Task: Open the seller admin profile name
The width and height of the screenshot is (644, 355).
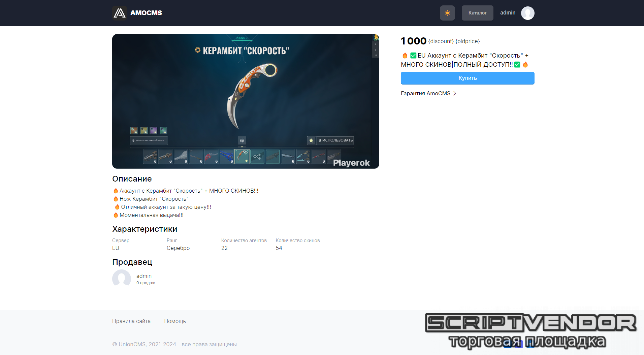Action: pyautogui.click(x=144, y=276)
